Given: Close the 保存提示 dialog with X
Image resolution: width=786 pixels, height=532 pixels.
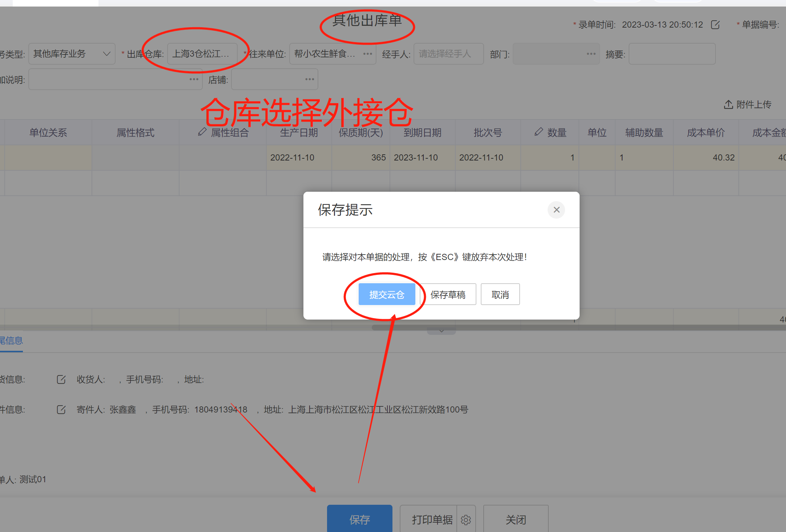Looking at the screenshot, I should pyautogui.click(x=556, y=210).
